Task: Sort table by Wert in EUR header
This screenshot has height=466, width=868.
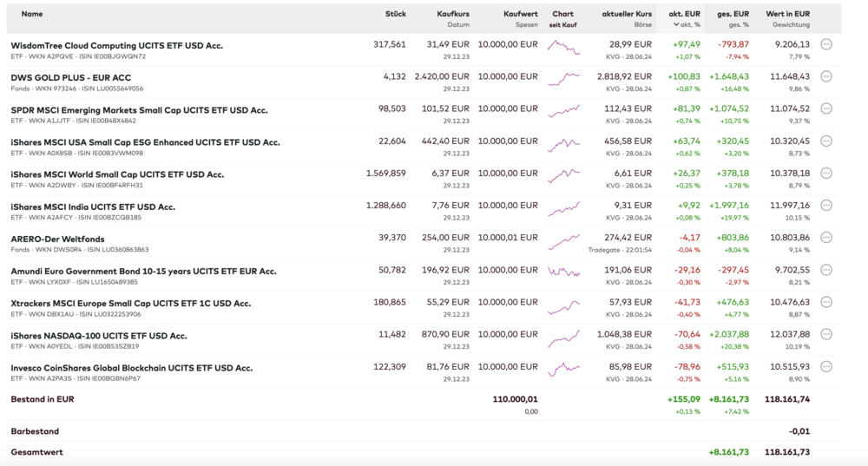Action: 787,14
